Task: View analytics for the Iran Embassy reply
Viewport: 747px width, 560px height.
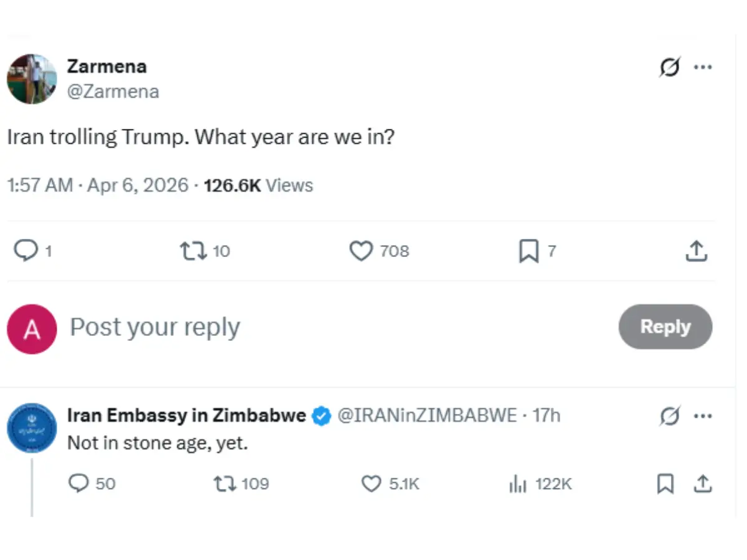Action: coord(518,484)
